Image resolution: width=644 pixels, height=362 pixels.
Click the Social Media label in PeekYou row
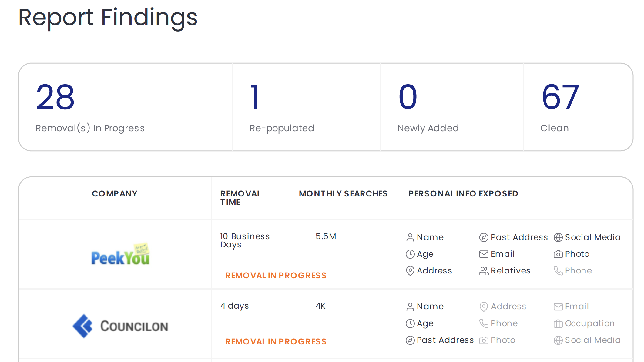593,237
